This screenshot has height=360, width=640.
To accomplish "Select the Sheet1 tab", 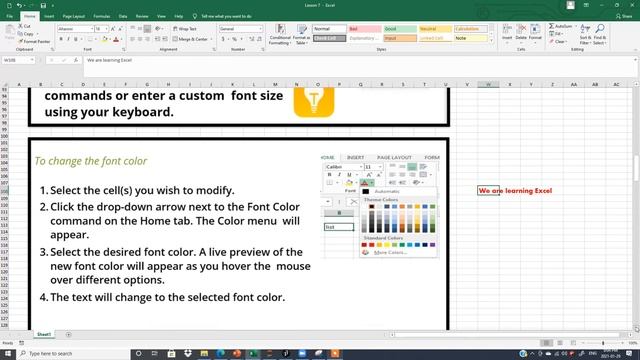I will point(44,334).
